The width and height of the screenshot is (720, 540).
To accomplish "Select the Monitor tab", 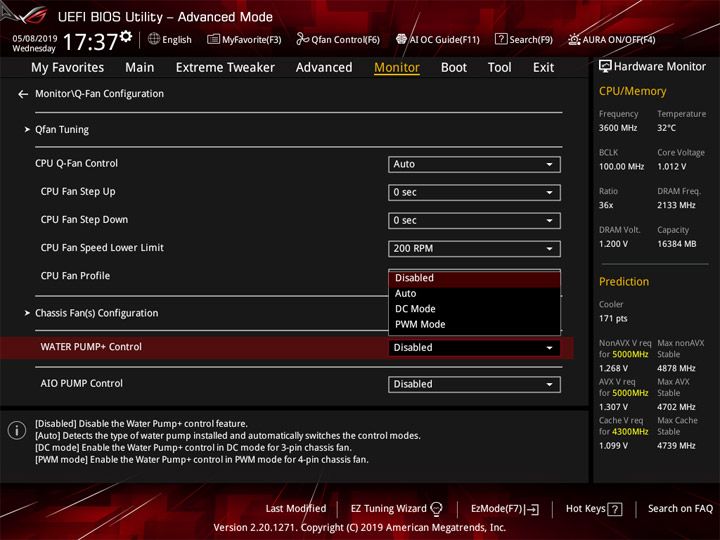I will (397, 68).
